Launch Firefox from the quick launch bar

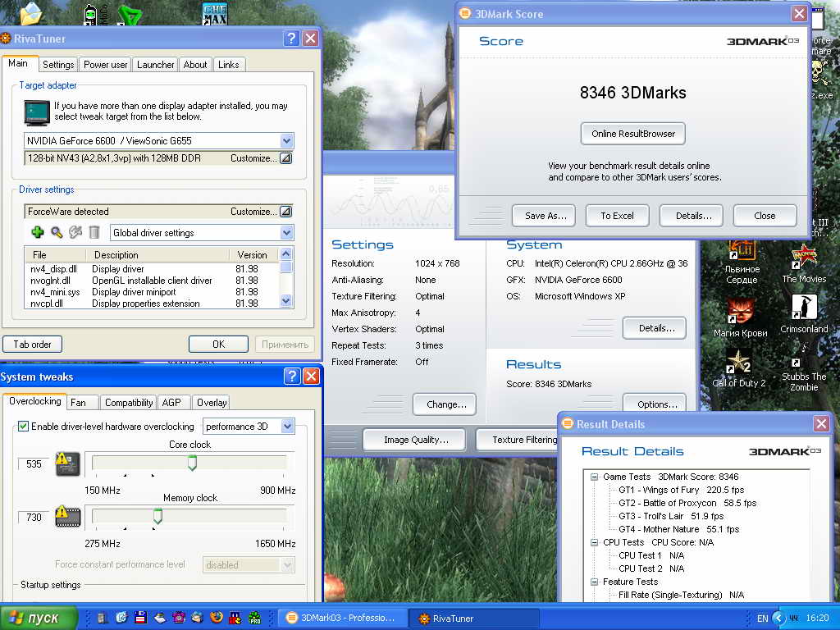(x=217, y=618)
